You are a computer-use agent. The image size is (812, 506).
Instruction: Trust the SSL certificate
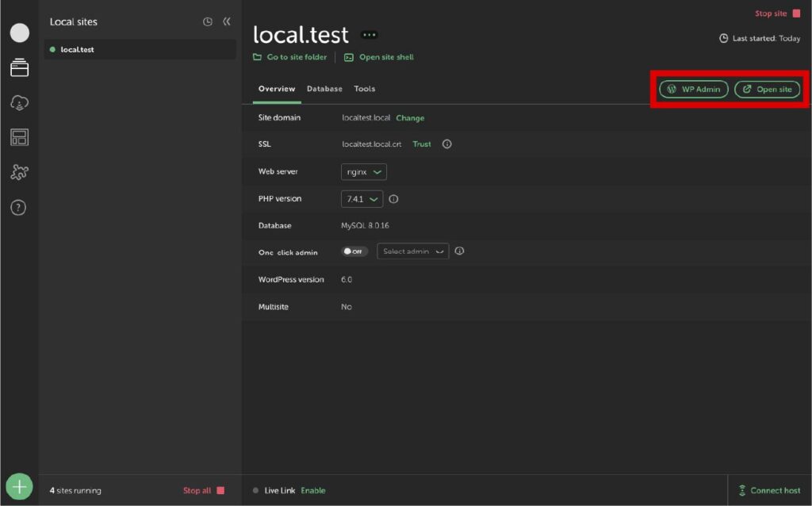point(422,144)
